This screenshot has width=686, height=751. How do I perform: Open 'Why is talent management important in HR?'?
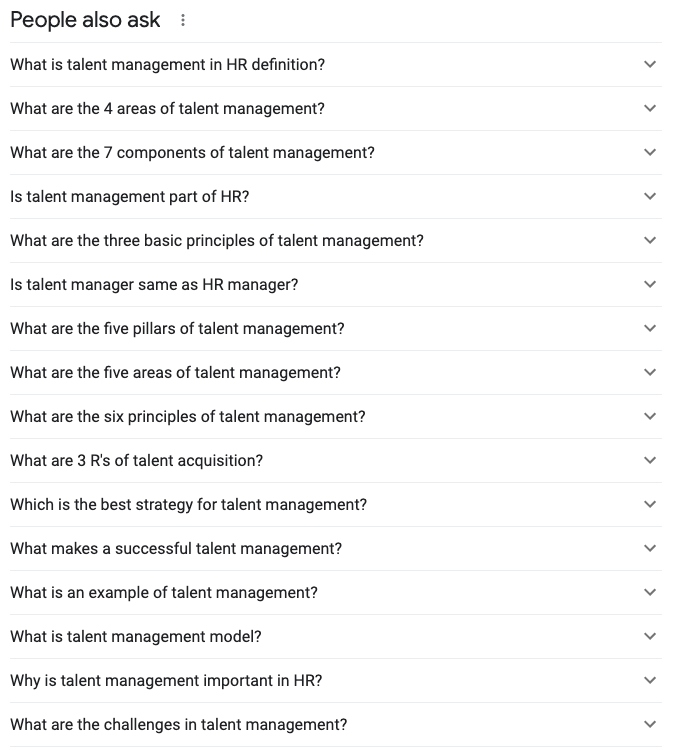point(650,681)
